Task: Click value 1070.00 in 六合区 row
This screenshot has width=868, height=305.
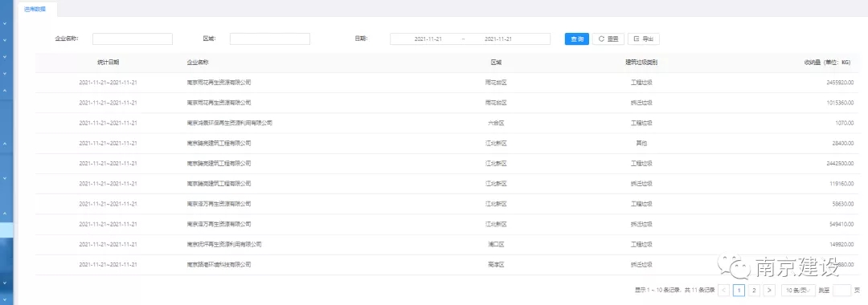Action: 845,124
